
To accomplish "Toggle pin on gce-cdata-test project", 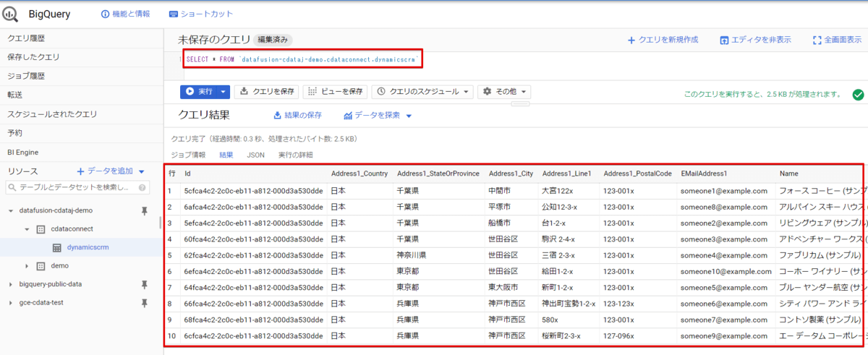I will 144,302.
